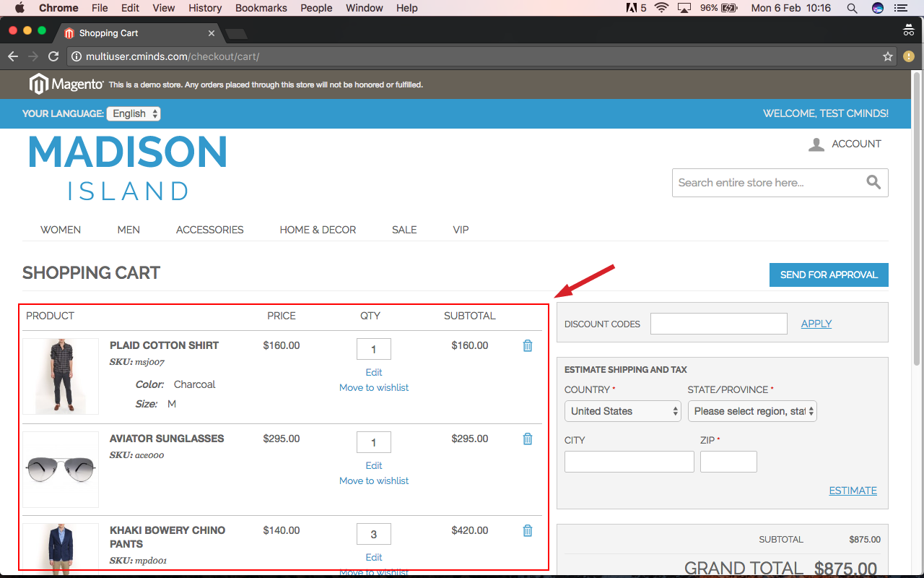Screen dimensions: 924x578
Task: Open the Men navigation menu
Action: tap(128, 230)
